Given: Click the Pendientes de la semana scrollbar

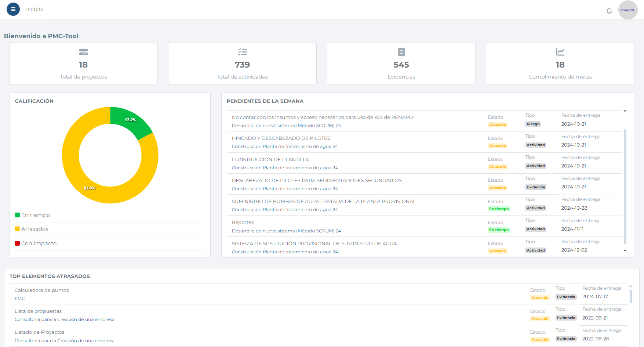Looking at the screenshot, I should [625, 184].
